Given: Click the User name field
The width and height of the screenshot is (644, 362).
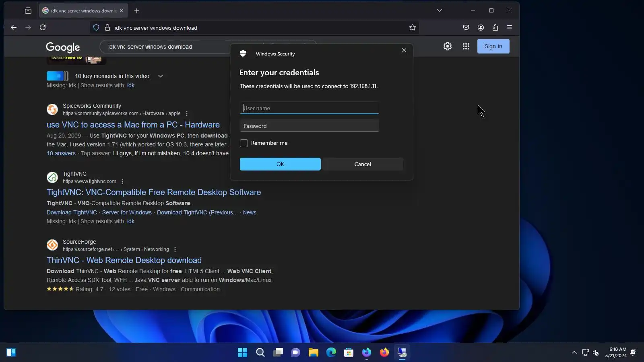Looking at the screenshot, I should pyautogui.click(x=309, y=108).
